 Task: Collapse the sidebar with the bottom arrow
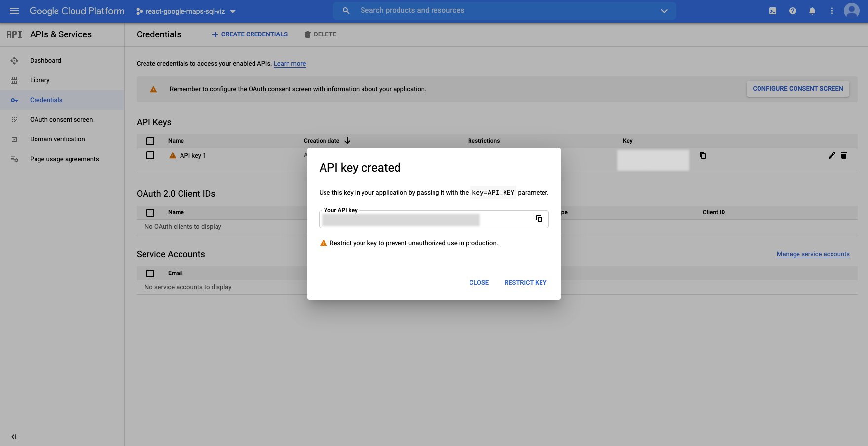(x=14, y=436)
